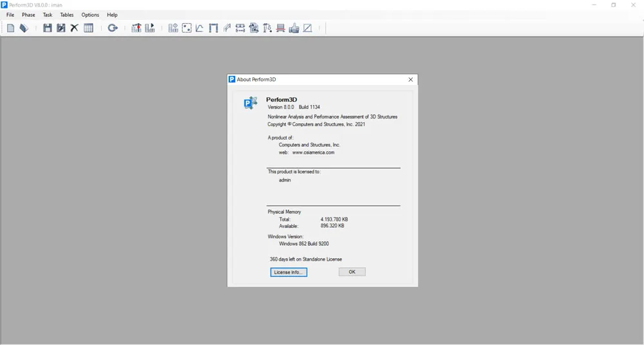
Task: Close the About Perform3D dialog
Action: pos(410,80)
